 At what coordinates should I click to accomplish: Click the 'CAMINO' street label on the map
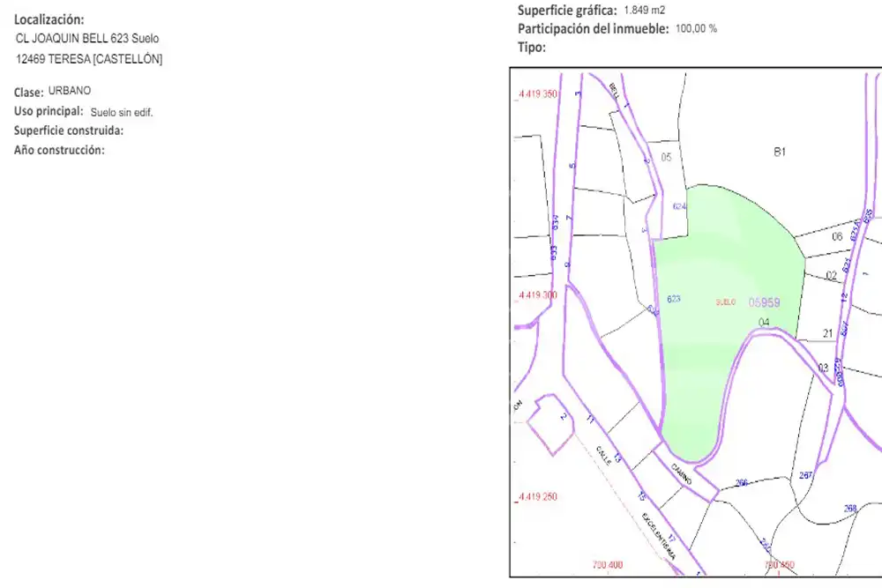point(681,474)
